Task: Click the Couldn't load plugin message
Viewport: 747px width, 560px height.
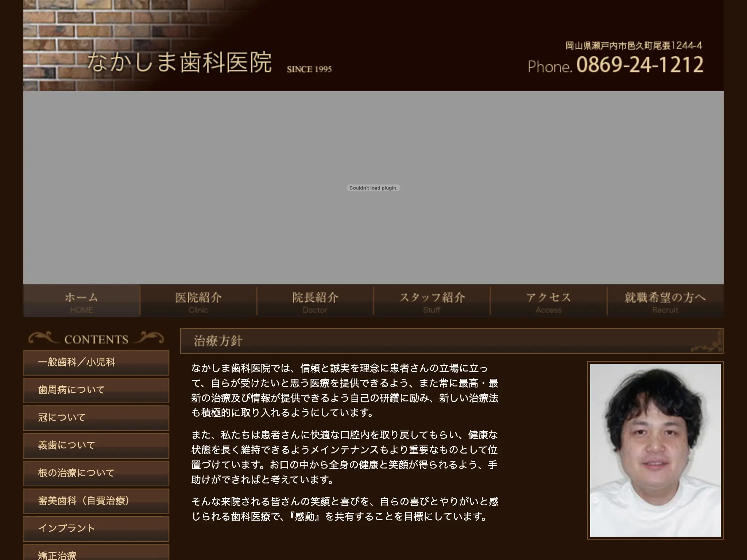Action: [373, 188]
